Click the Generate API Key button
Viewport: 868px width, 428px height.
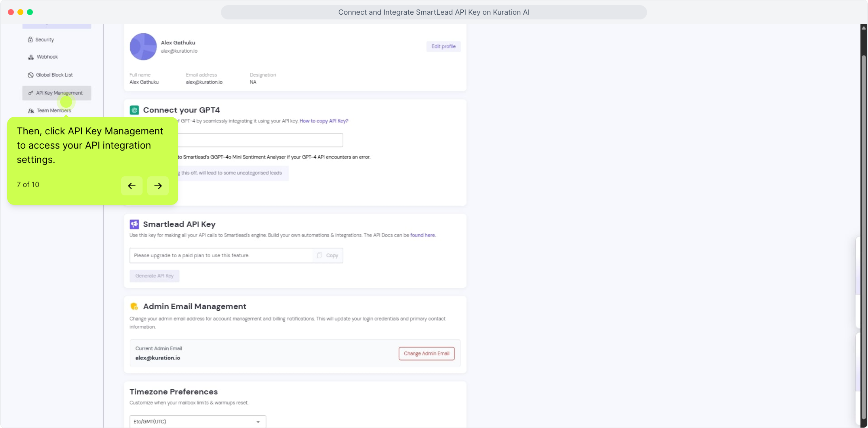coord(154,276)
